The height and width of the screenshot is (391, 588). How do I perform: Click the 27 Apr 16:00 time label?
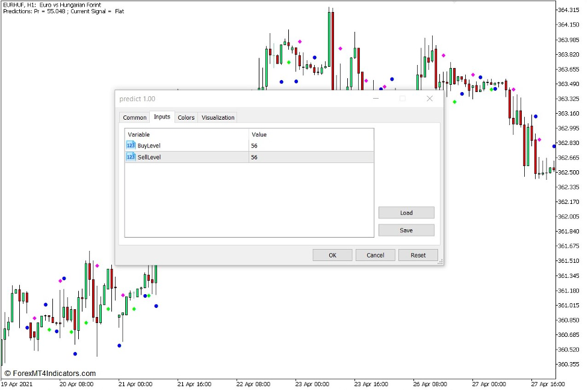[548, 384]
